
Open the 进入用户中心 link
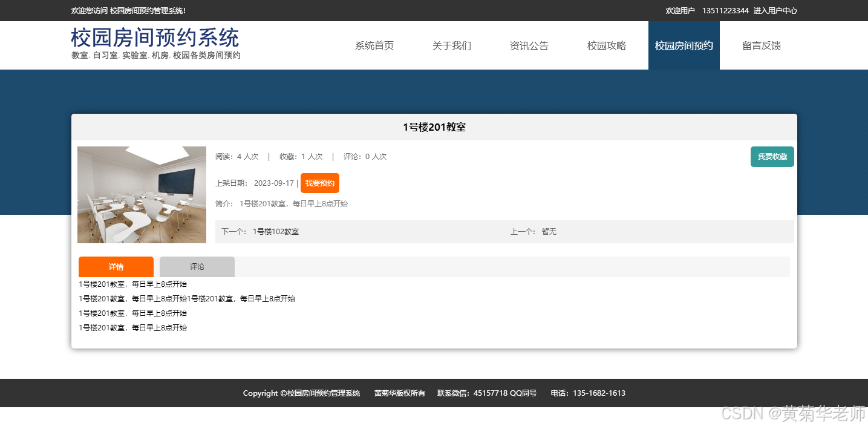(x=775, y=11)
